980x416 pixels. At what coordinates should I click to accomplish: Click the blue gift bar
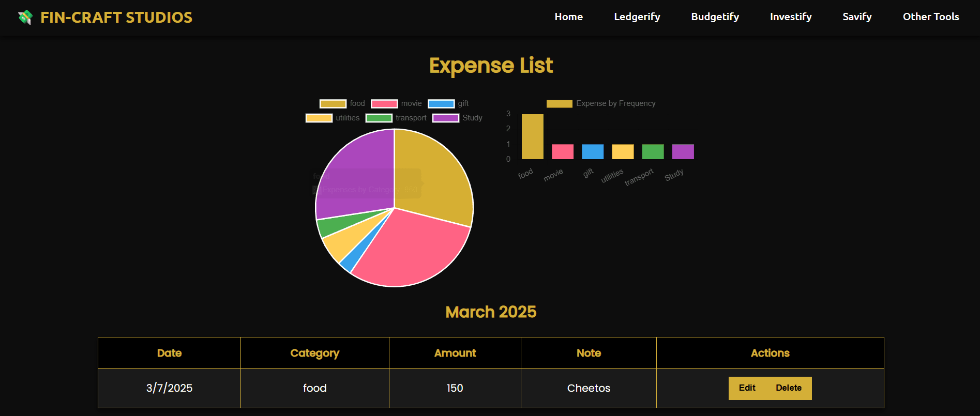[593, 151]
